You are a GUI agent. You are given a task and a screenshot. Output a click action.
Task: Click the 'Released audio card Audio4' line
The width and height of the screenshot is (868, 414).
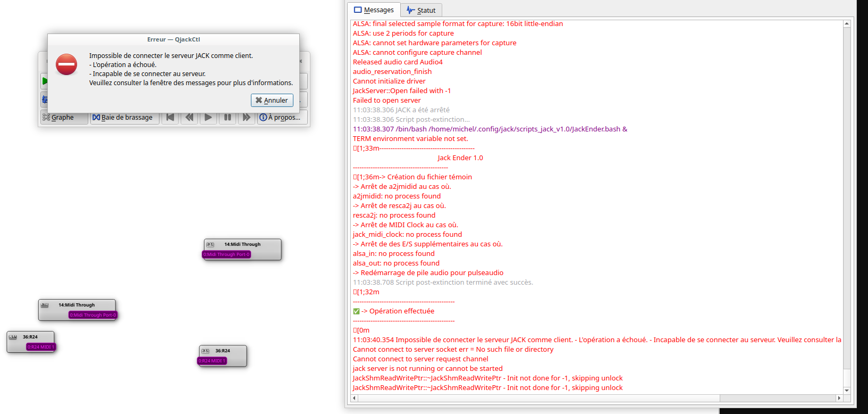pyautogui.click(x=398, y=62)
